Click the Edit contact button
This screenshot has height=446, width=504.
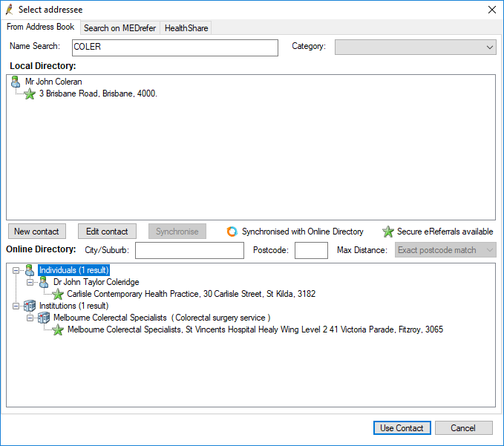(x=107, y=232)
